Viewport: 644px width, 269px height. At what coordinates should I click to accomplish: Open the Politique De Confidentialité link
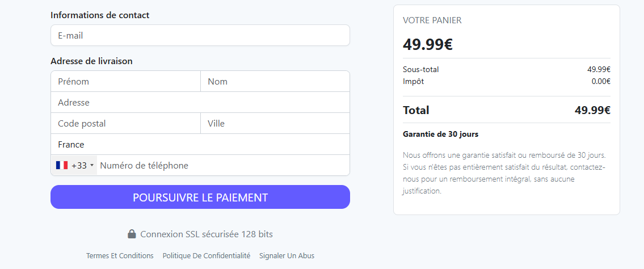pyautogui.click(x=207, y=255)
